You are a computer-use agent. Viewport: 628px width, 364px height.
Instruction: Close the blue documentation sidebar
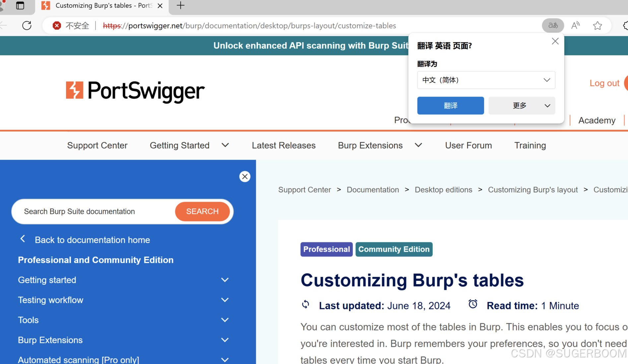point(245,176)
